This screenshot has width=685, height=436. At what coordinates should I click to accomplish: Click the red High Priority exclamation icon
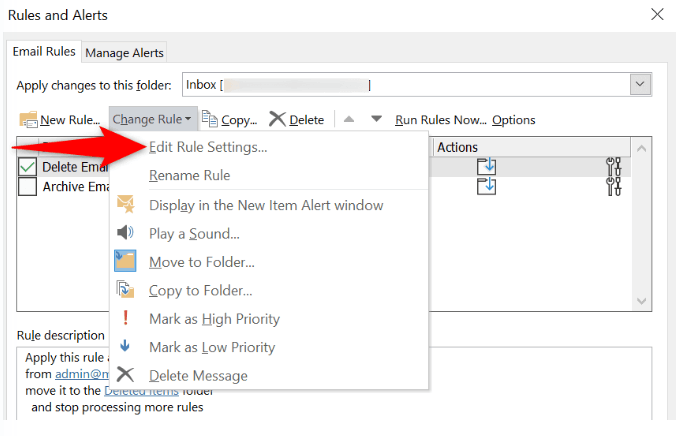pos(125,318)
